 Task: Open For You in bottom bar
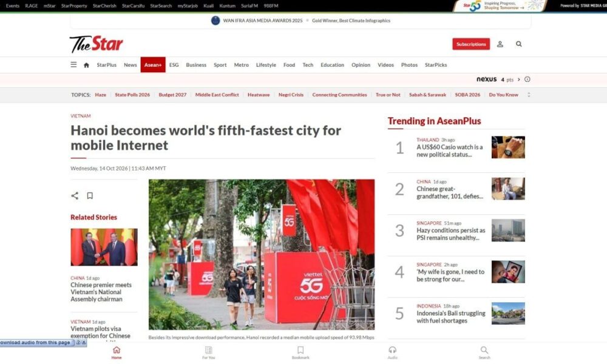coord(209,352)
